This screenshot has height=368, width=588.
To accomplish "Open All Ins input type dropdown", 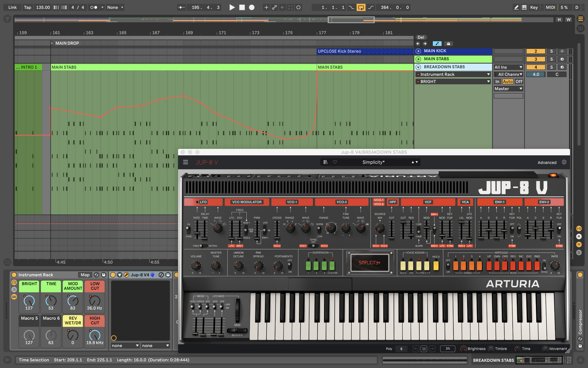I will click(508, 67).
